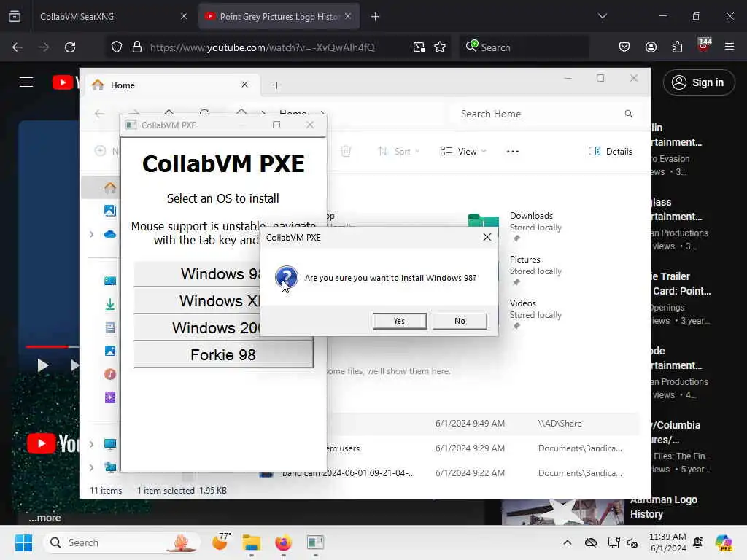Expand the OneDrive node in Explorer sidebar
The height and width of the screenshot is (560, 747).
pyautogui.click(x=91, y=234)
